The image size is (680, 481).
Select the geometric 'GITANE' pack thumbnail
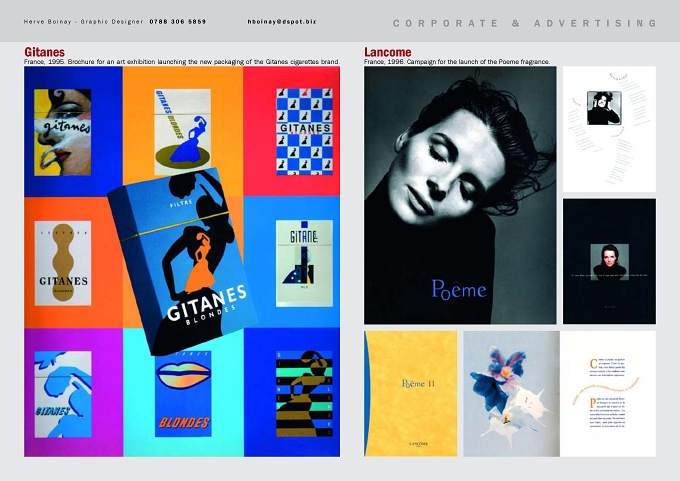coord(304,263)
